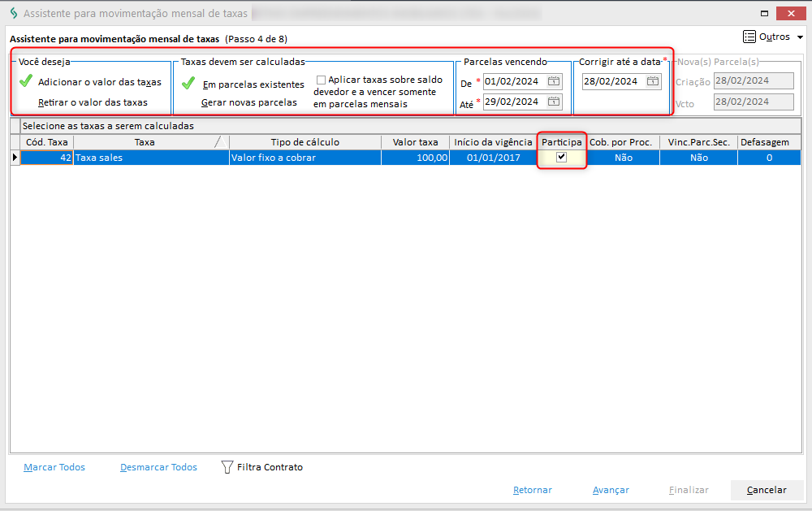This screenshot has width=812, height=511.
Task: Go back with Retornar
Action: point(533,490)
